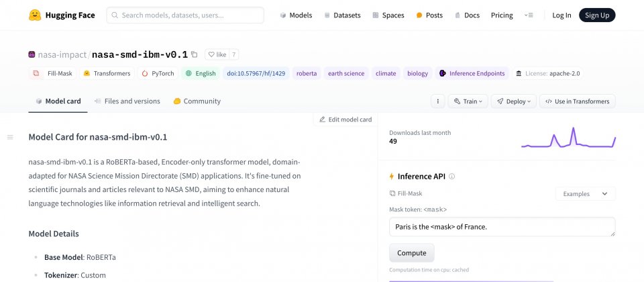Open the table of contents hamburger icon
Image resolution: width=644 pixels, height=282 pixels.
(10, 137)
